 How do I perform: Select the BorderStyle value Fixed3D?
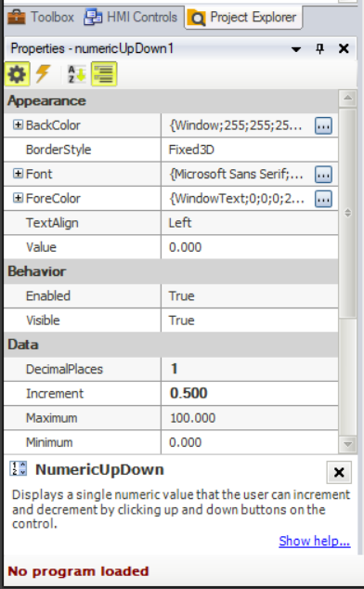point(250,150)
